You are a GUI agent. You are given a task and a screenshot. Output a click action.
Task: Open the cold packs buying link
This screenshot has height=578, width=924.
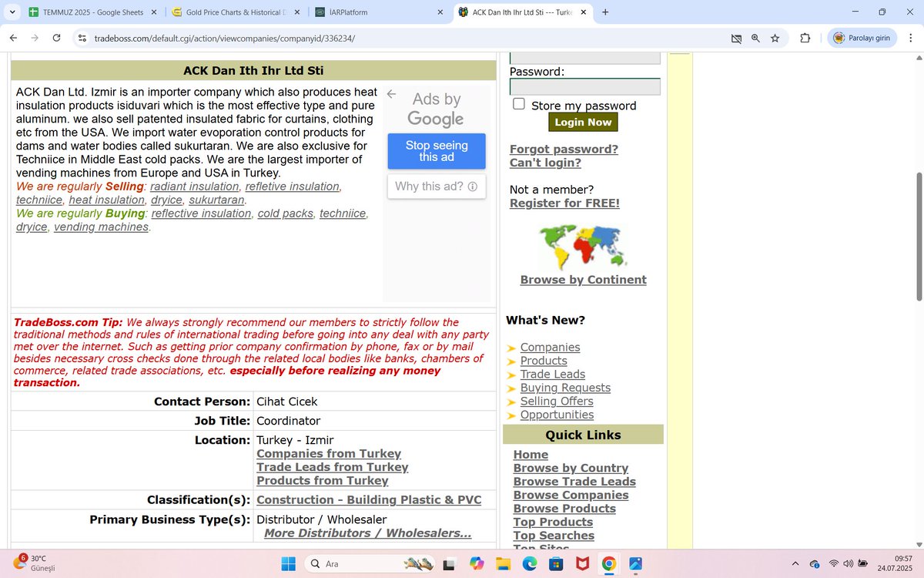(285, 213)
